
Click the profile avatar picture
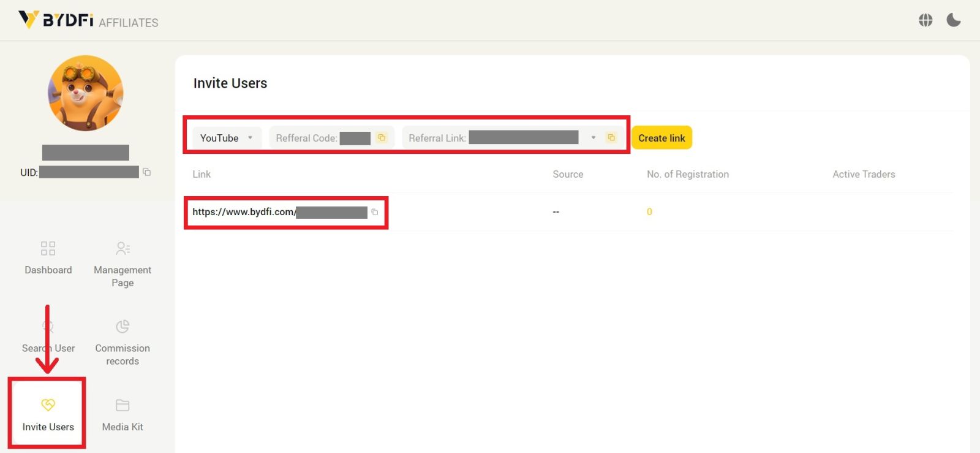[x=86, y=93]
